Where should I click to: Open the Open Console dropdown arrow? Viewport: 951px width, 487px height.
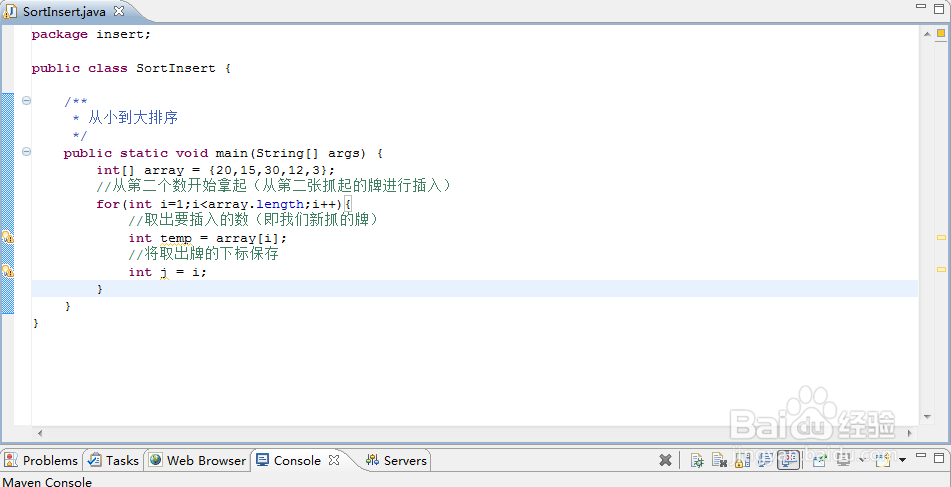[x=902, y=460]
